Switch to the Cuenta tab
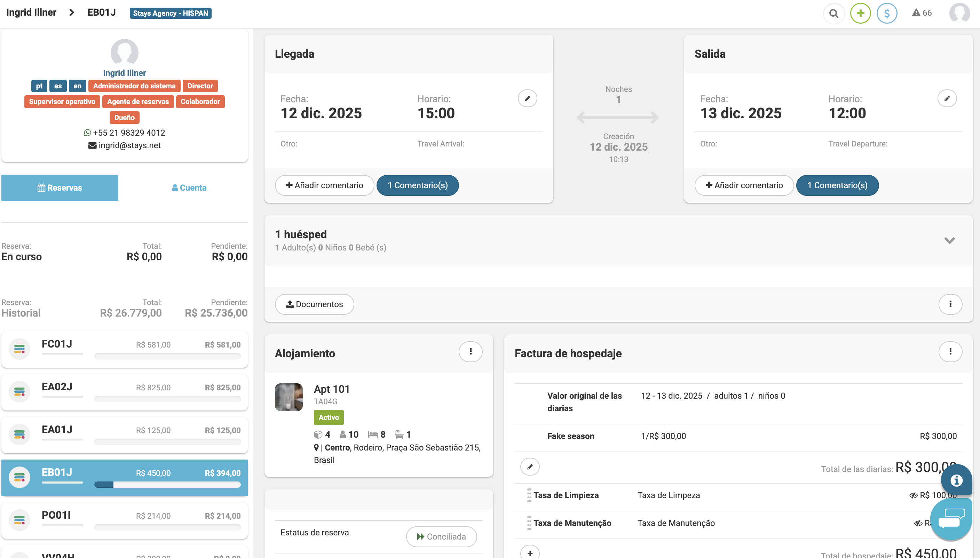The image size is (980, 558). coord(189,188)
